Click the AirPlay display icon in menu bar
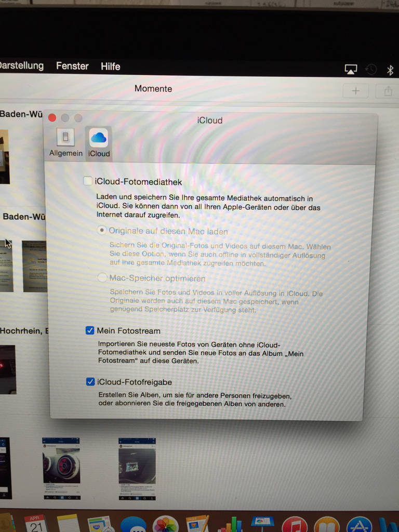The height and width of the screenshot is (532, 399). coord(351,69)
